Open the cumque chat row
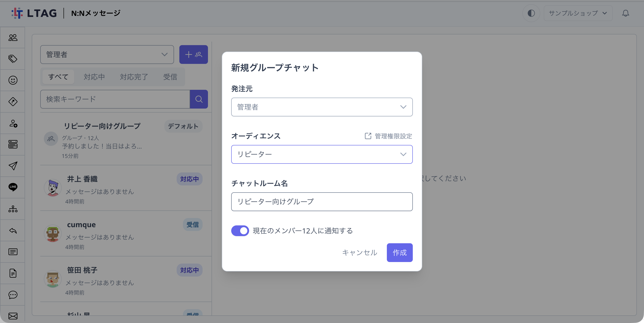The width and height of the screenshot is (644, 323). (x=126, y=234)
